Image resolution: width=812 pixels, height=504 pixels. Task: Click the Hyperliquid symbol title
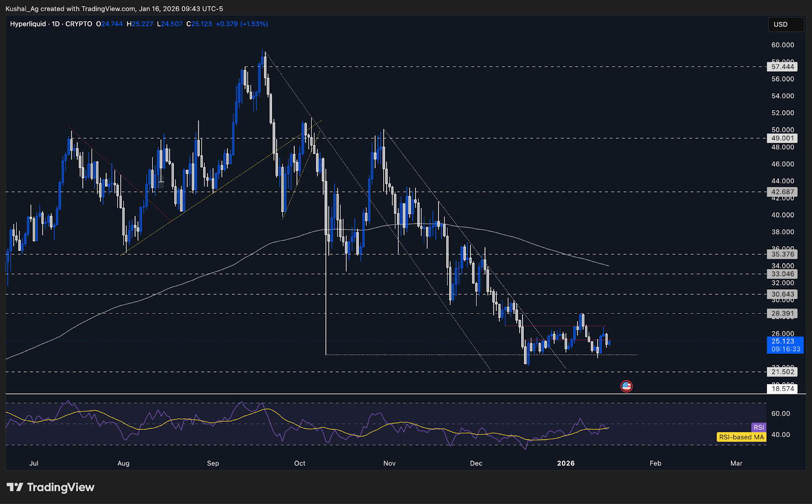click(28, 24)
